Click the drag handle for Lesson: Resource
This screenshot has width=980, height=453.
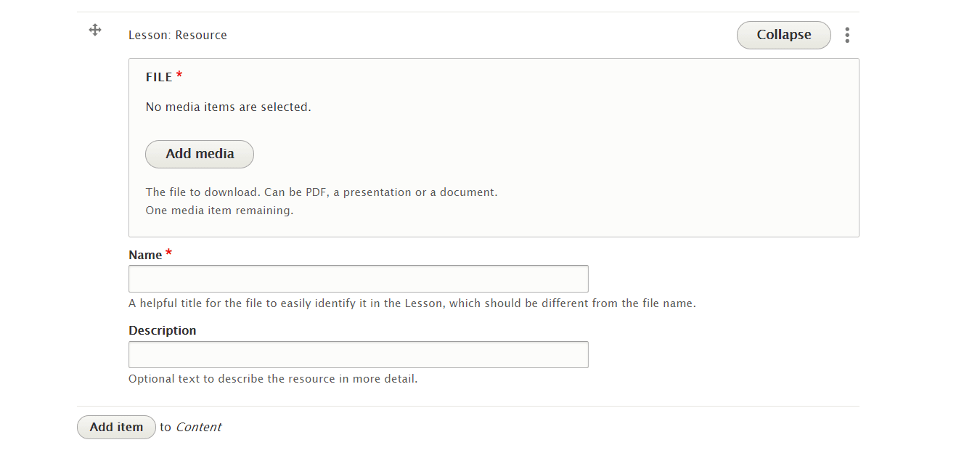[94, 30]
